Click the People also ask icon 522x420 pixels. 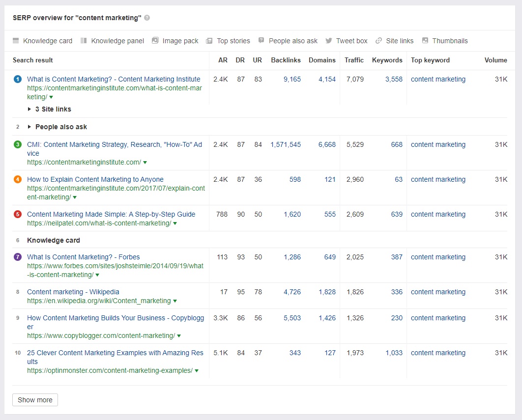(261, 41)
